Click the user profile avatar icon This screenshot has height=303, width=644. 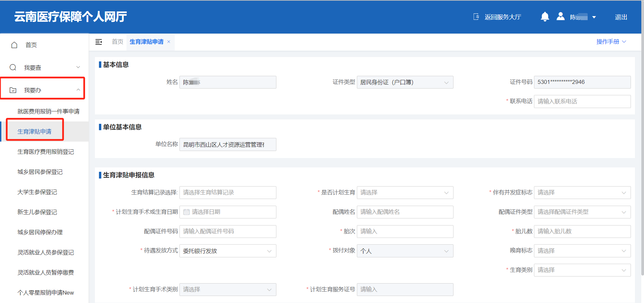click(x=560, y=16)
